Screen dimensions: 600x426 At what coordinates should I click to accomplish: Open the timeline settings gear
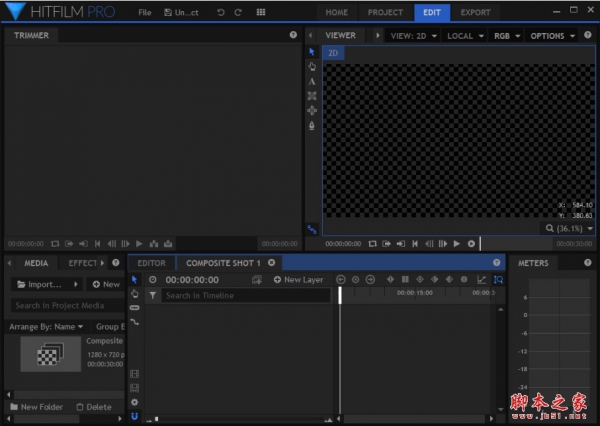pos(135,401)
